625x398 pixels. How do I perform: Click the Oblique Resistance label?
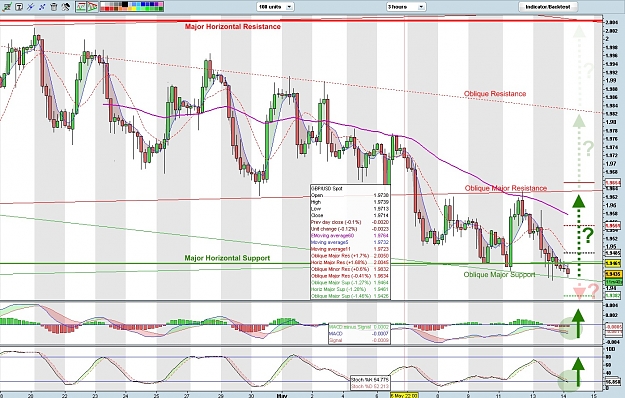coord(495,94)
